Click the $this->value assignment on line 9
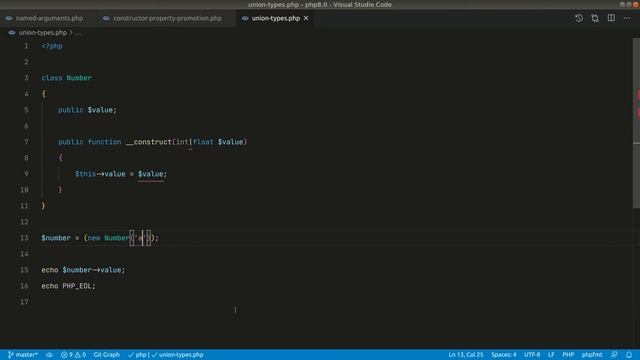Viewport: 640px width, 360px height. coord(121,174)
